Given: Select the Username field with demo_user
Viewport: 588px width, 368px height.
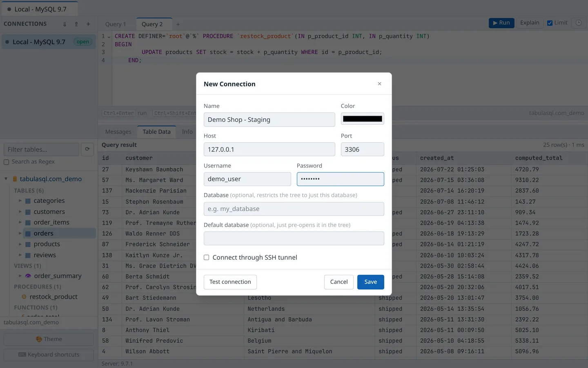Looking at the screenshot, I should [247, 179].
